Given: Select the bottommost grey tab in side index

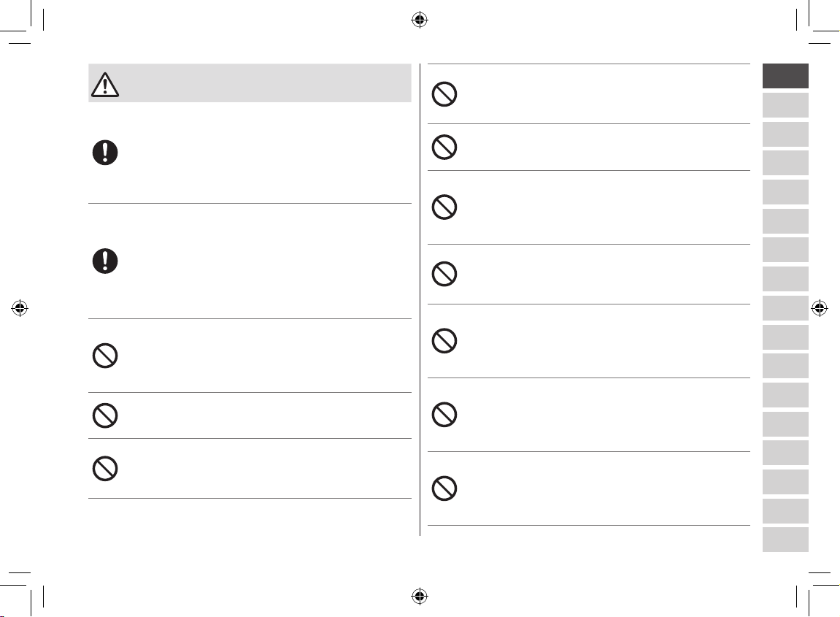Looking at the screenshot, I should click(785, 540).
